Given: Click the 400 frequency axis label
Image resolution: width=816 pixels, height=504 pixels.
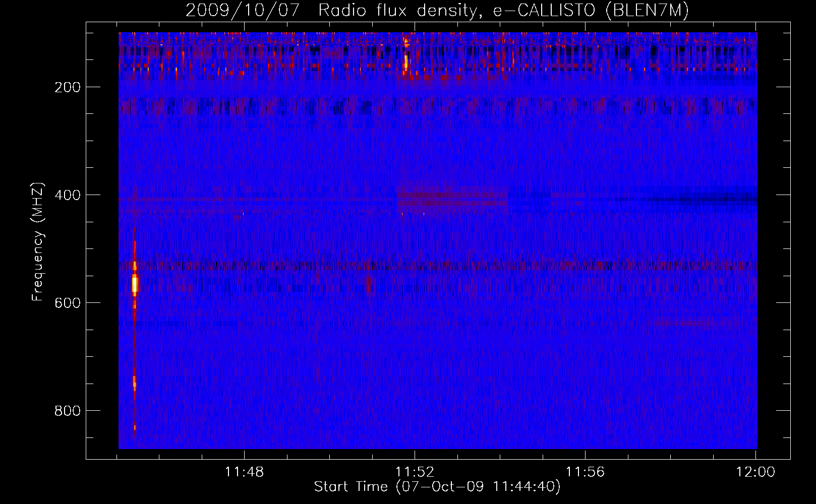Looking at the screenshot, I should [x=68, y=195].
